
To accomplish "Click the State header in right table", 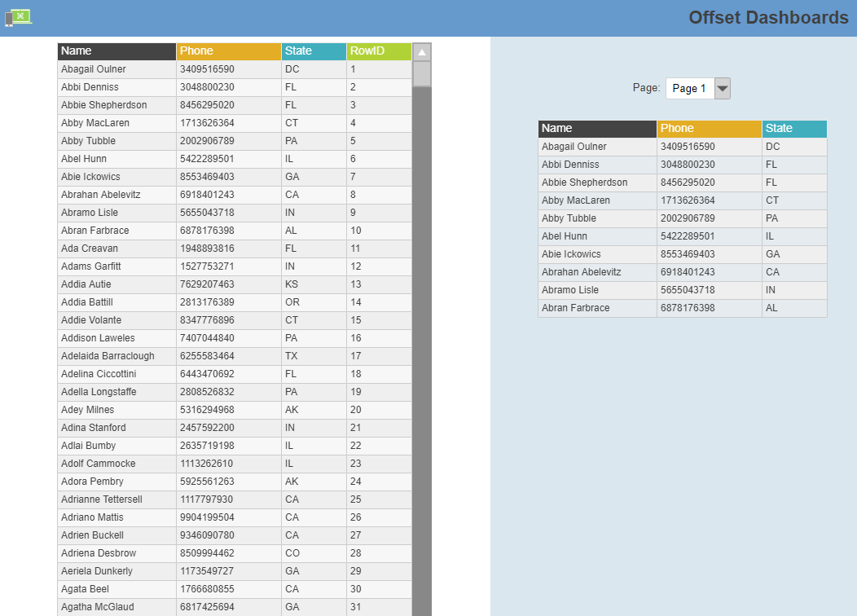I will [794, 129].
